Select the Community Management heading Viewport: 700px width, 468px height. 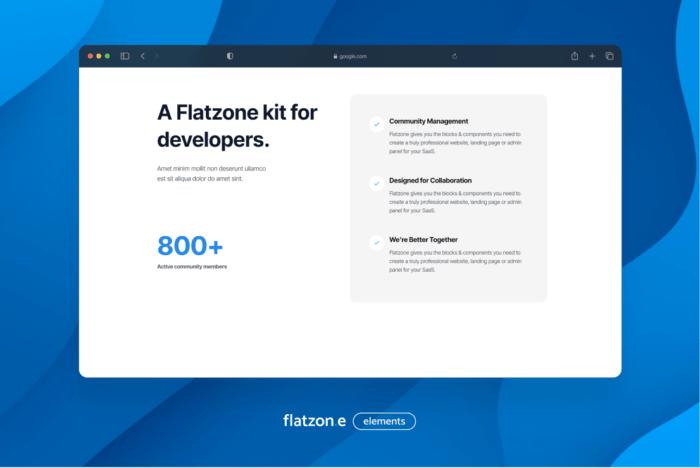coord(428,121)
